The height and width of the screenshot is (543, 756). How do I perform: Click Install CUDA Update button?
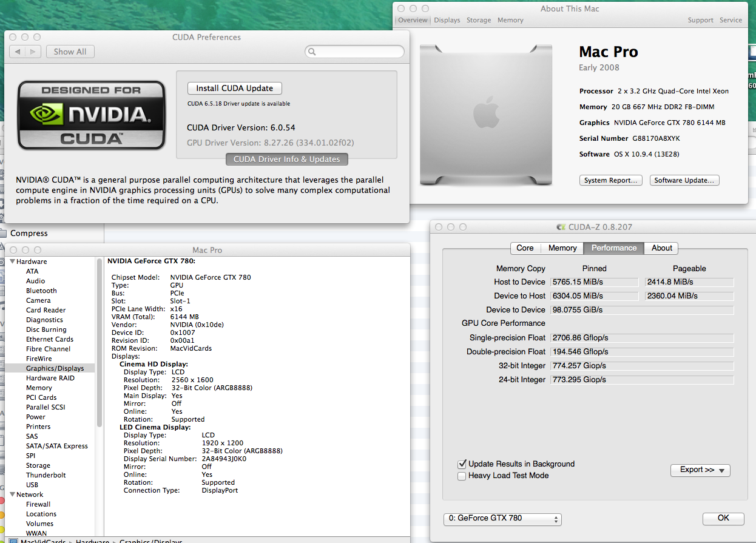coord(235,89)
